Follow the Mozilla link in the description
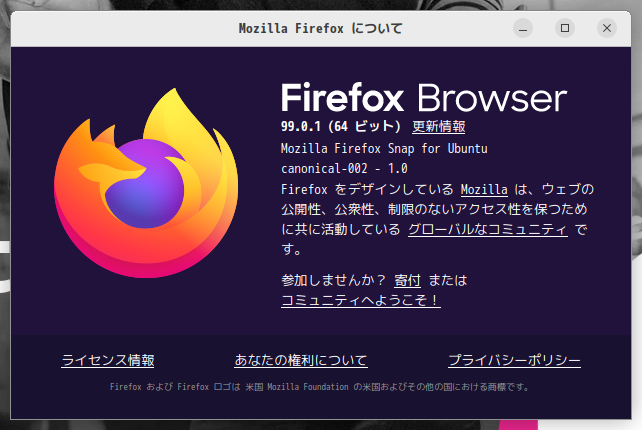This screenshot has height=430, width=642. (484, 189)
